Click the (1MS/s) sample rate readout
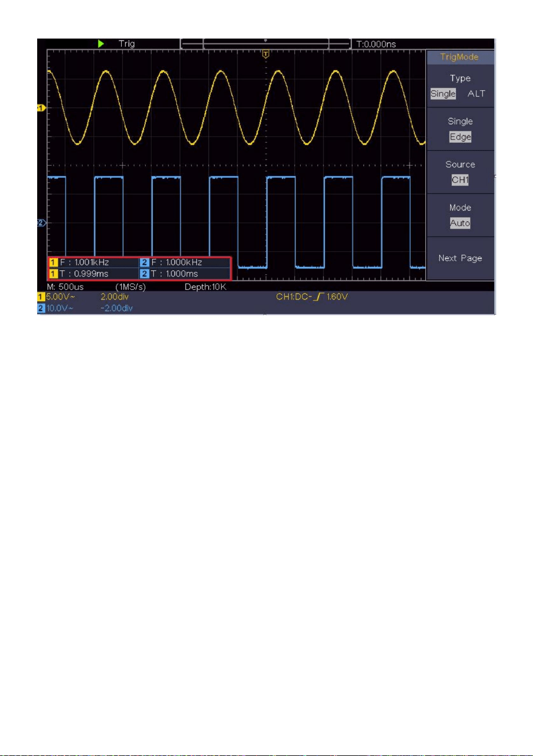This screenshot has height=756, width=533. 130,287
